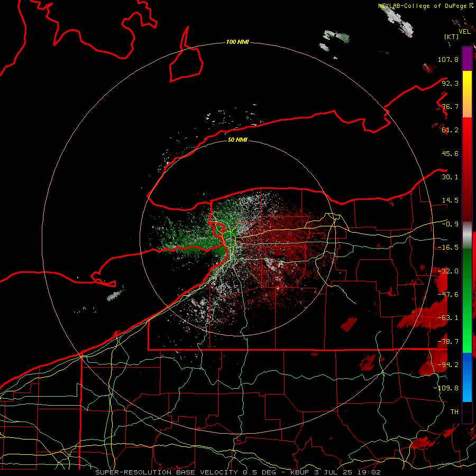Click the VEL legend title
This screenshot has height=476, width=476.
tap(464, 32)
